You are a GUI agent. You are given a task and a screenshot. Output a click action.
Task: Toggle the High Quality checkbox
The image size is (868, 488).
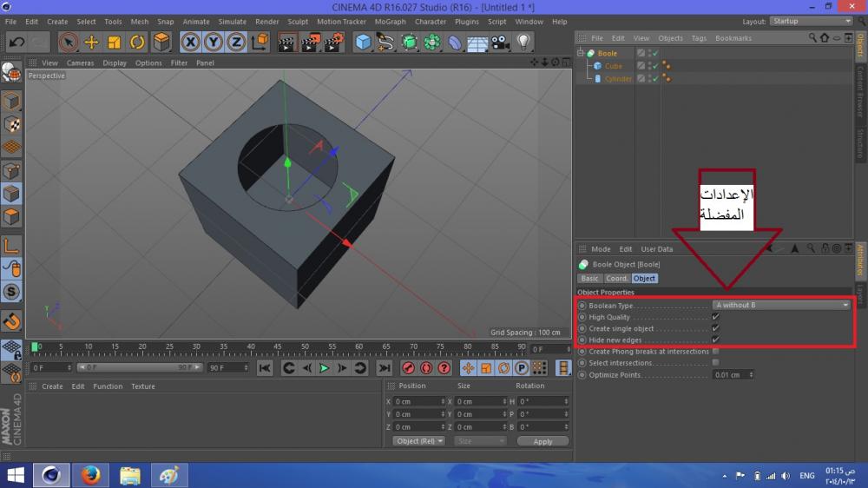[715, 317]
